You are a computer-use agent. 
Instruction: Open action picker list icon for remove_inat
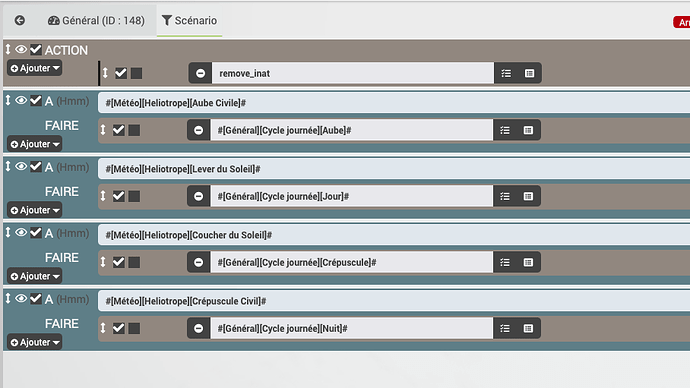506,73
